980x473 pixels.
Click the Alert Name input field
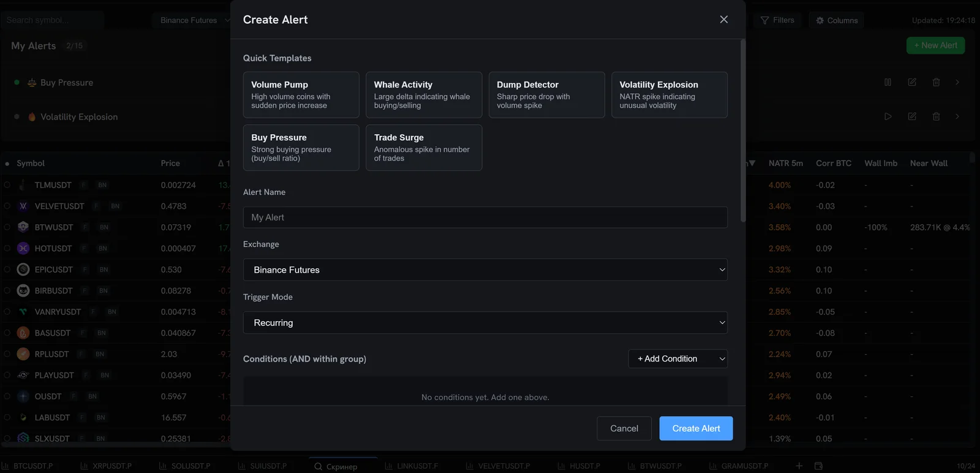485,218
